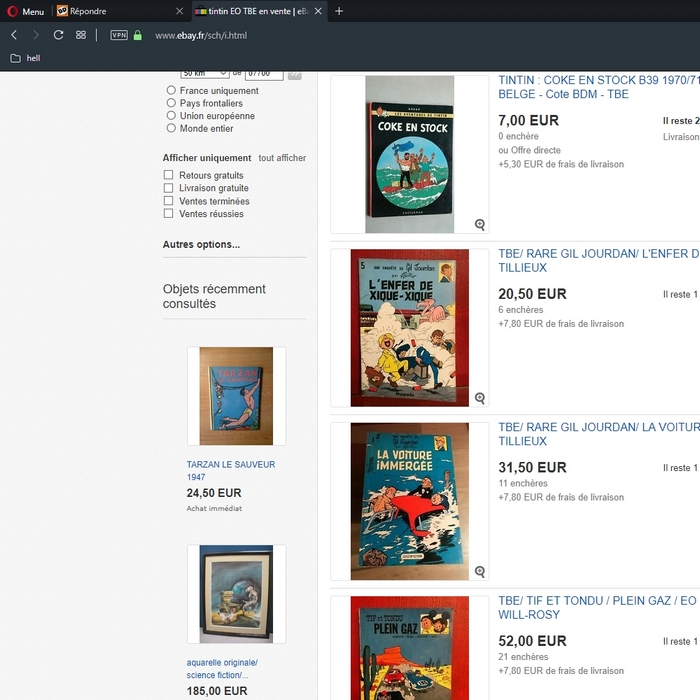Zoom the L'Enfer de Xique-Xique image magnifier
This screenshot has height=700, width=700.
pyautogui.click(x=479, y=398)
